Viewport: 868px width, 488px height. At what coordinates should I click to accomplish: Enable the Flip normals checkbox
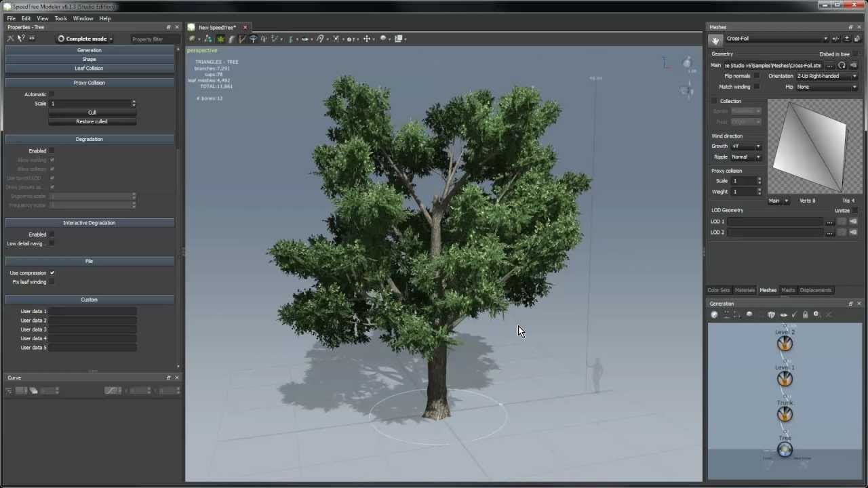pos(757,76)
